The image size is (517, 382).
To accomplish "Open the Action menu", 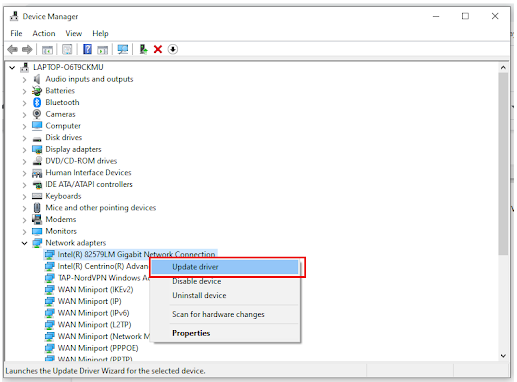I will click(44, 33).
